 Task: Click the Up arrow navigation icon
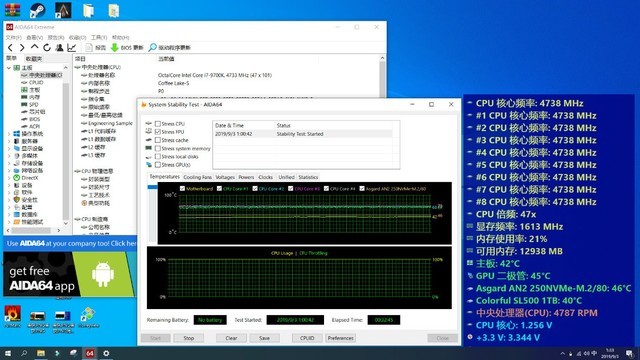pyautogui.click(x=35, y=47)
